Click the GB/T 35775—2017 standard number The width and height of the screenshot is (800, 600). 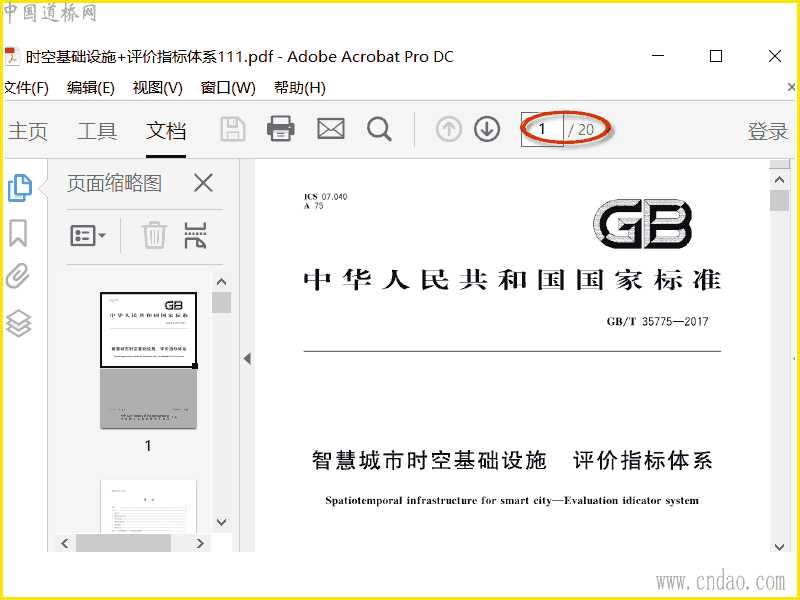tap(657, 321)
